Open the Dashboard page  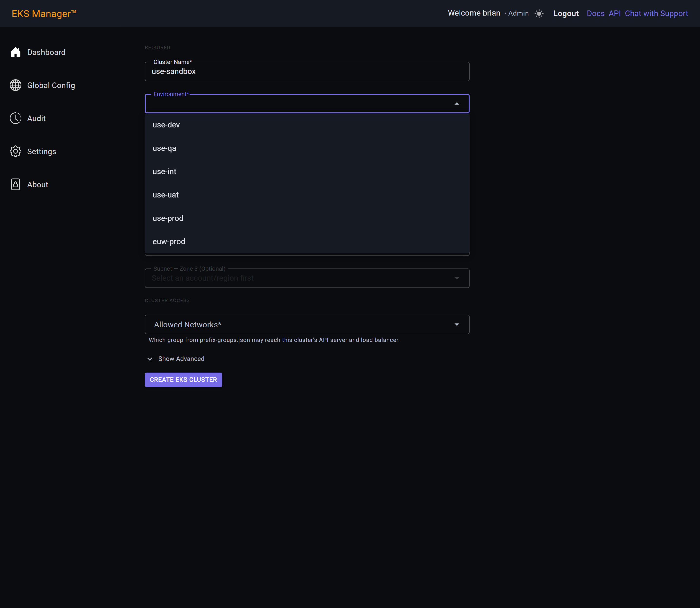[46, 52]
